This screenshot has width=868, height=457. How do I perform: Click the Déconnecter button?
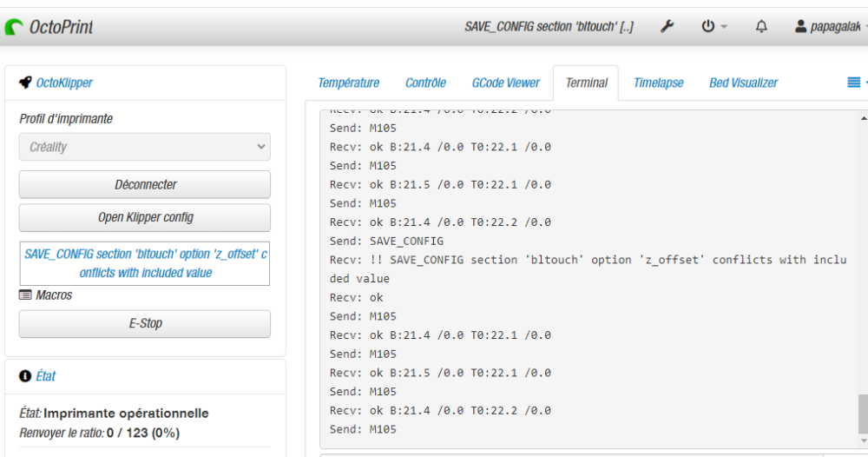[x=144, y=184]
